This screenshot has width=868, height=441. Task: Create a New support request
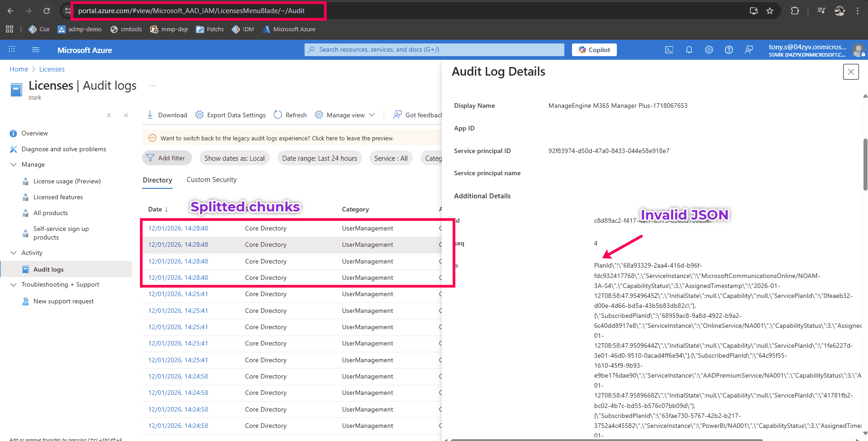coord(63,301)
